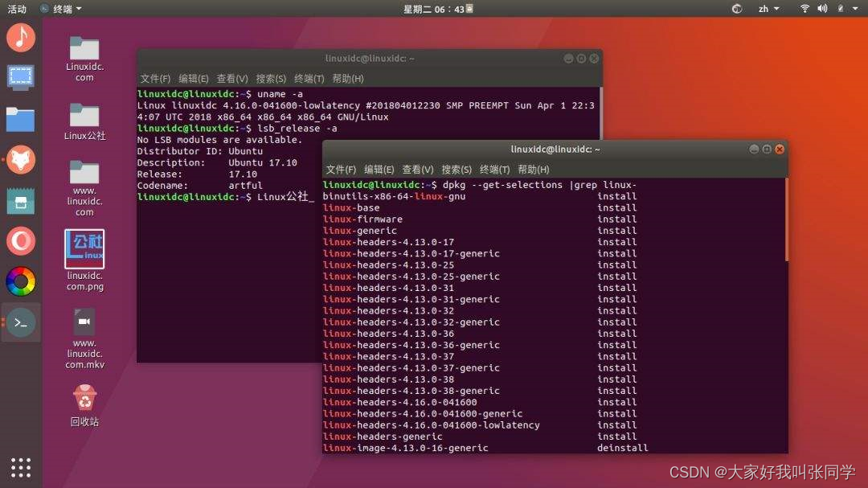
Task: Launch the screenshot tool in dock
Action: pyautogui.click(x=20, y=77)
